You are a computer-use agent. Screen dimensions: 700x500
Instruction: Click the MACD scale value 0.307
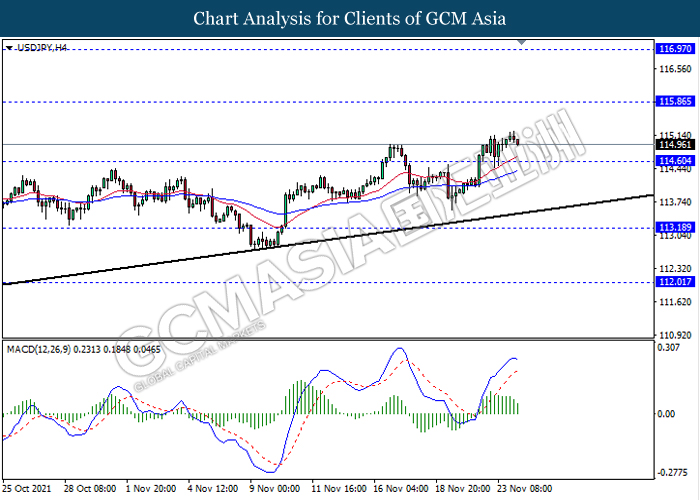(669, 347)
